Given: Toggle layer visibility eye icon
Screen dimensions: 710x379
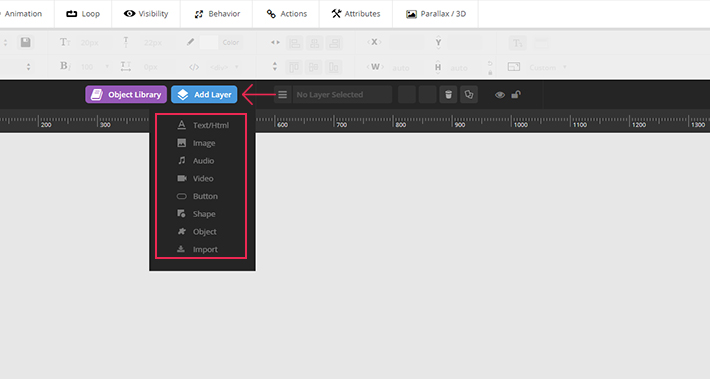Looking at the screenshot, I should tap(500, 95).
